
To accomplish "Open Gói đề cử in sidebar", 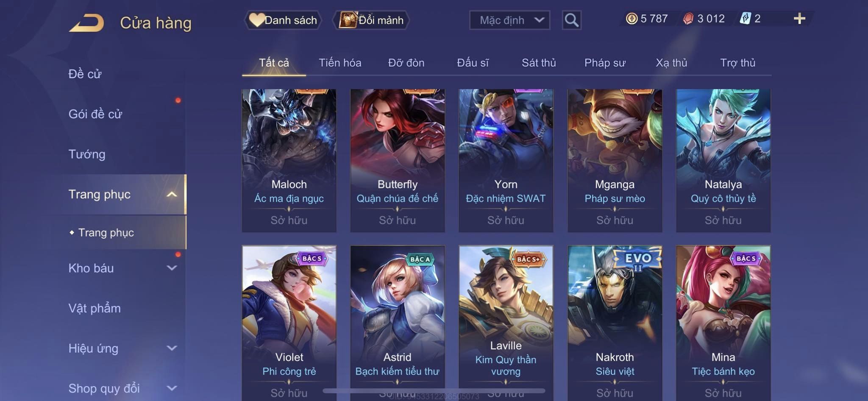I will coord(95,114).
